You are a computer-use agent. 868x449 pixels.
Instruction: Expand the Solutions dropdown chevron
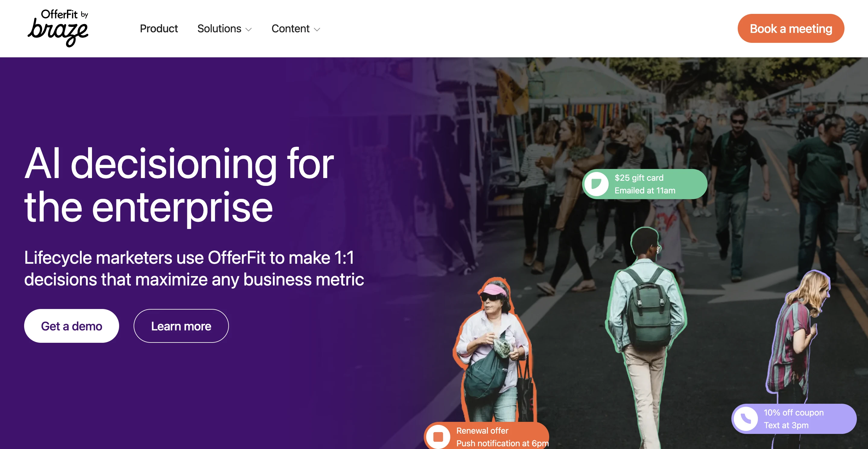tap(249, 30)
